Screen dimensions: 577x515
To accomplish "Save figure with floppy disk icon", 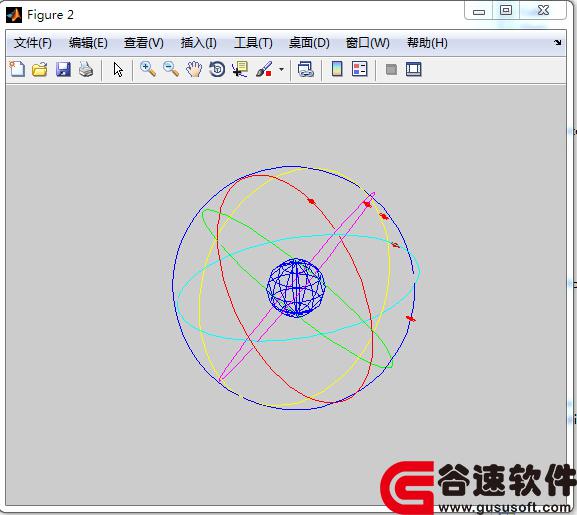I will [63, 69].
